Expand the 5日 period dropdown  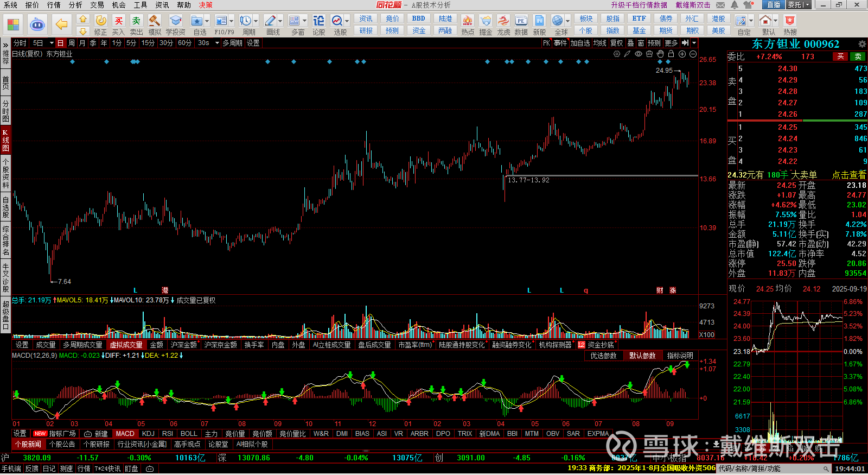pos(52,43)
